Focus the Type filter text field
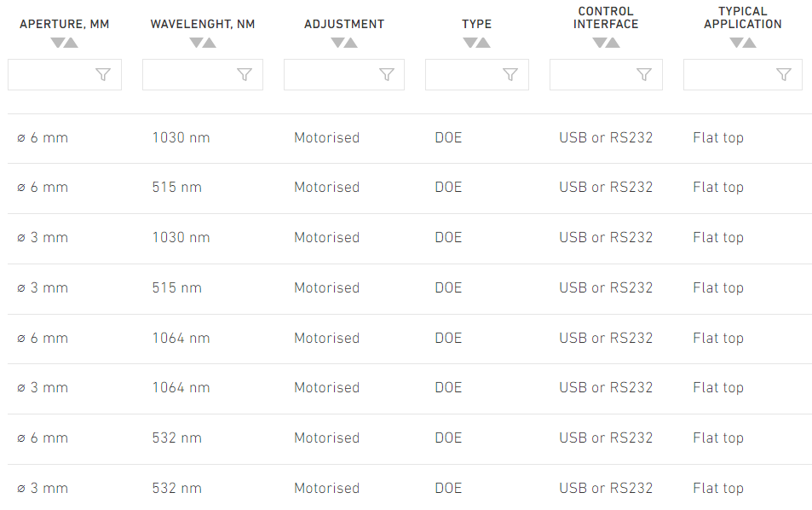Screen dimensions: 812x510 (x=477, y=75)
